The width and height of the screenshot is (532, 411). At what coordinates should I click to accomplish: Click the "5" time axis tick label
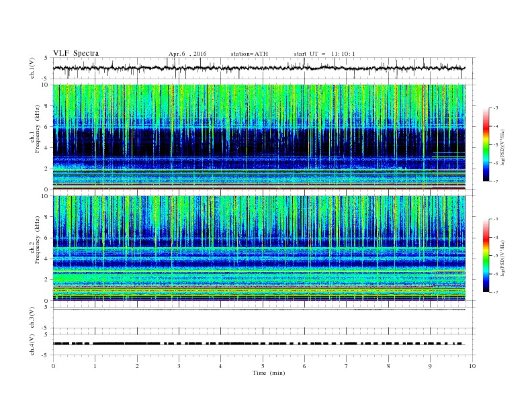tap(263, 366)
